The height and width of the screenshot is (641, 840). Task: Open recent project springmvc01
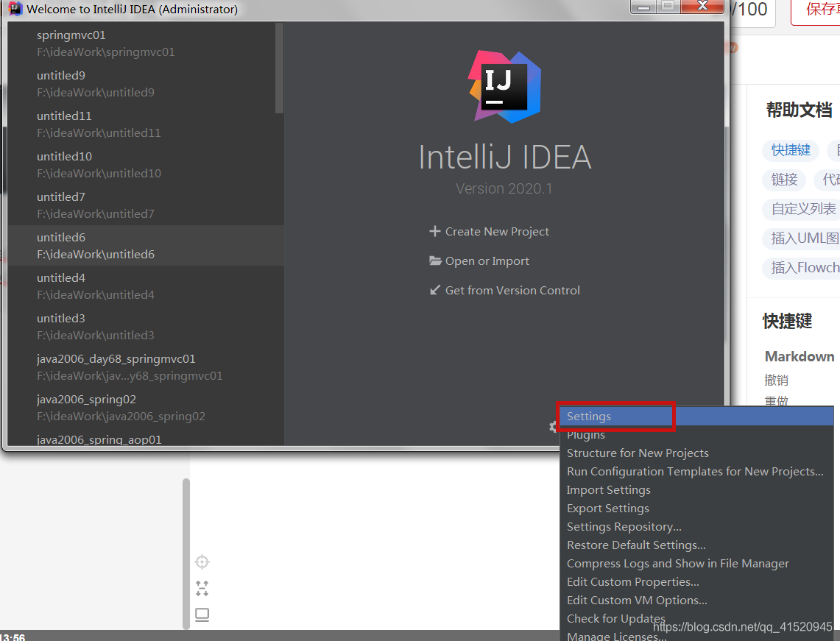[141, 43]
